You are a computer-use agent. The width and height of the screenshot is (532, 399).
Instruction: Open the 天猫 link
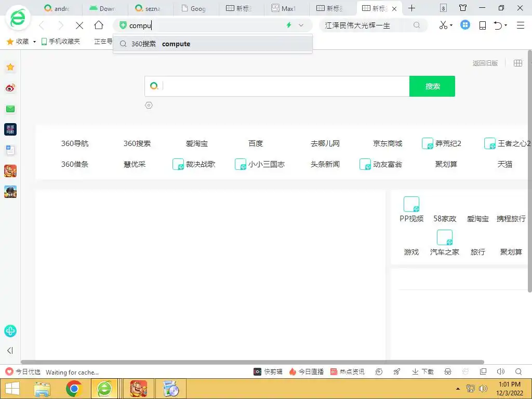pyautogui.click(x=504, y=164)
